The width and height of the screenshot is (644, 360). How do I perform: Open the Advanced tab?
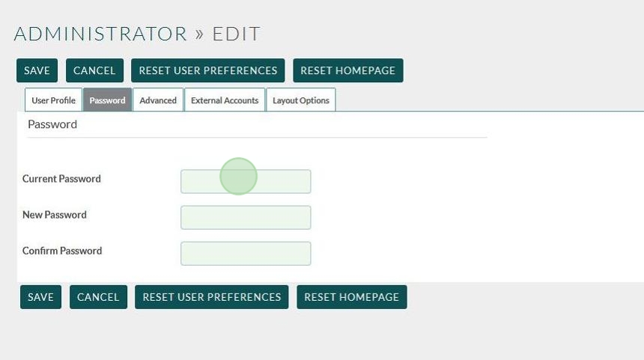click(158, 100)
